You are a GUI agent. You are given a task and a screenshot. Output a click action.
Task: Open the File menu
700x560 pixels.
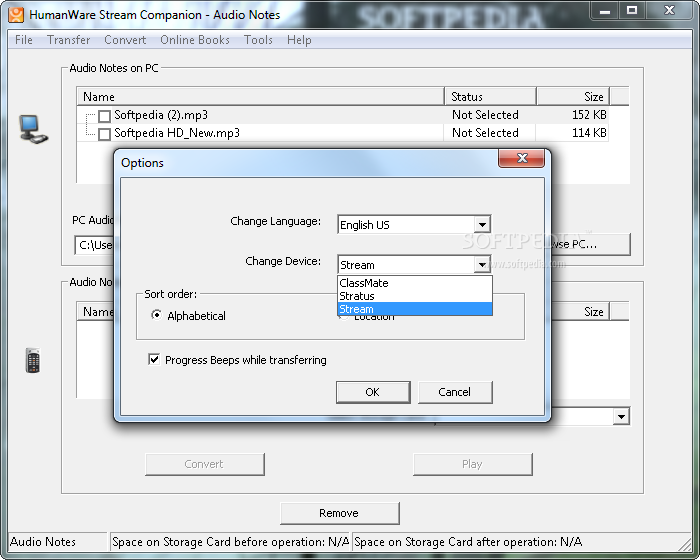tap(24, 40)
